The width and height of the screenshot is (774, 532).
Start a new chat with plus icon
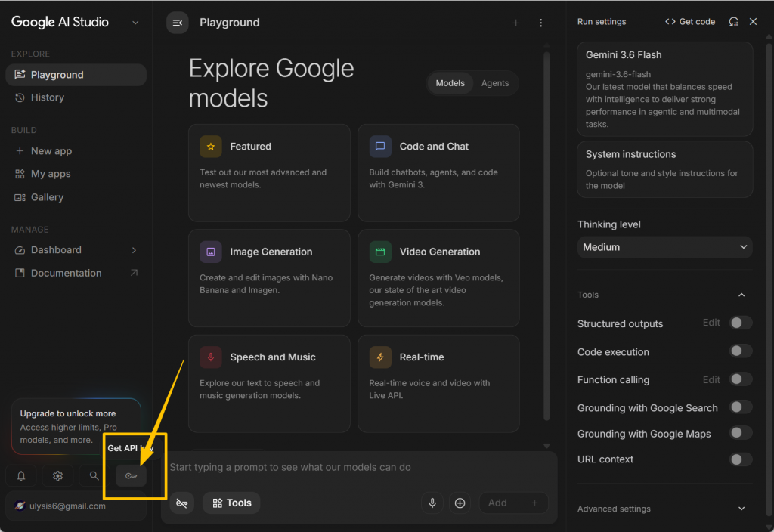coord(515,23)
